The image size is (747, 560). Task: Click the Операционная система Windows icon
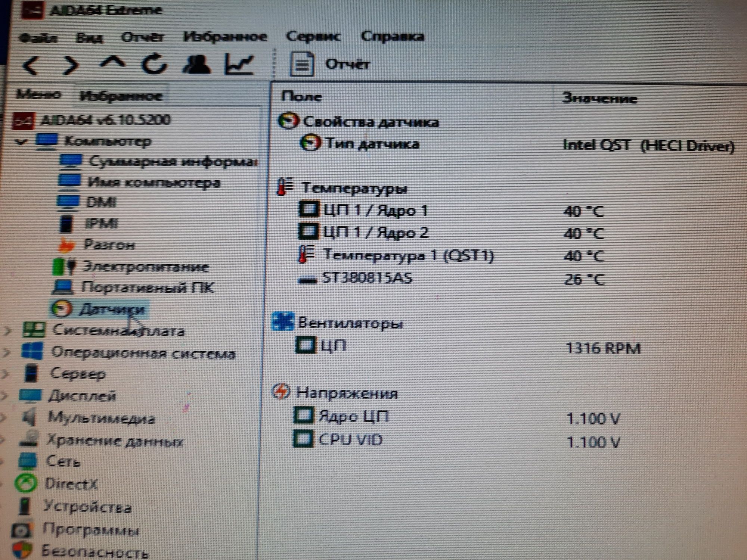(32, 352)
